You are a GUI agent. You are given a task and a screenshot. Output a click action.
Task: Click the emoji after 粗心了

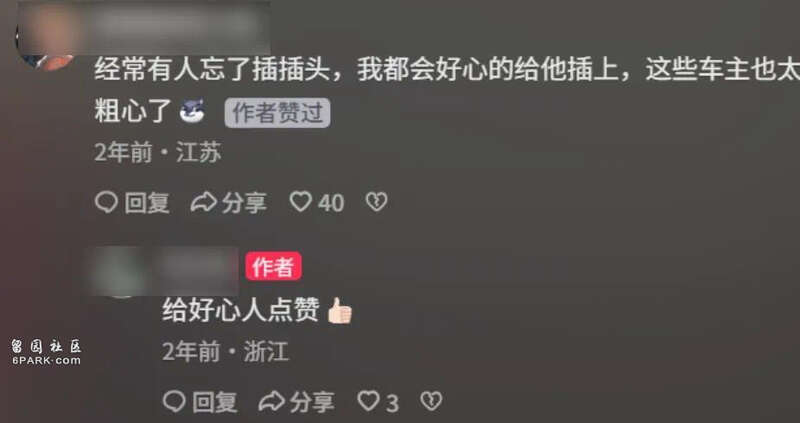[192, 111]
